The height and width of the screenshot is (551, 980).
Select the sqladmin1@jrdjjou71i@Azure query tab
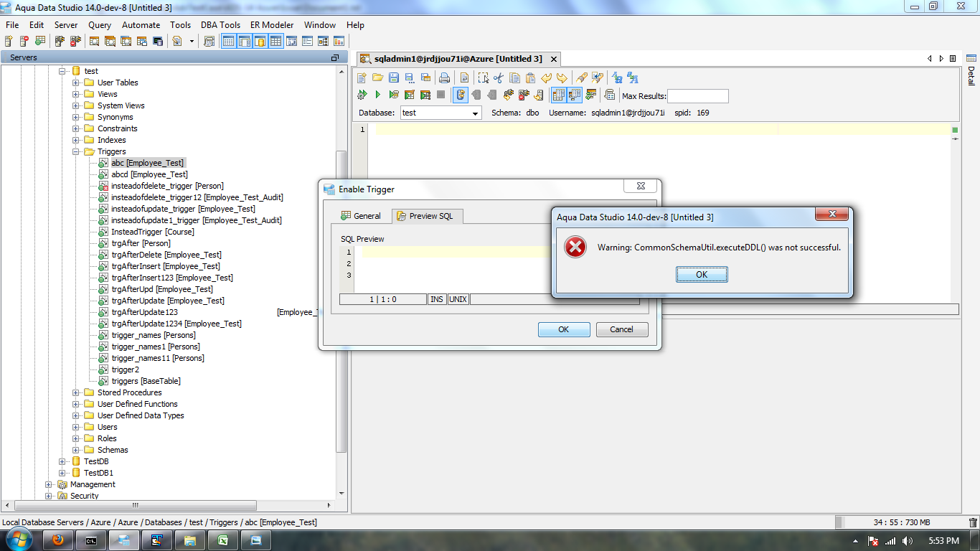pyautogui.click(x=458, y=59)
